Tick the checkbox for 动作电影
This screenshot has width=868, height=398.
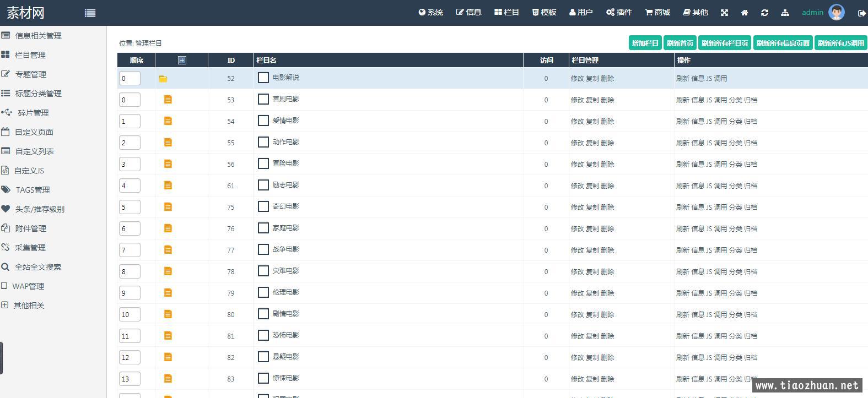(263, 143)
